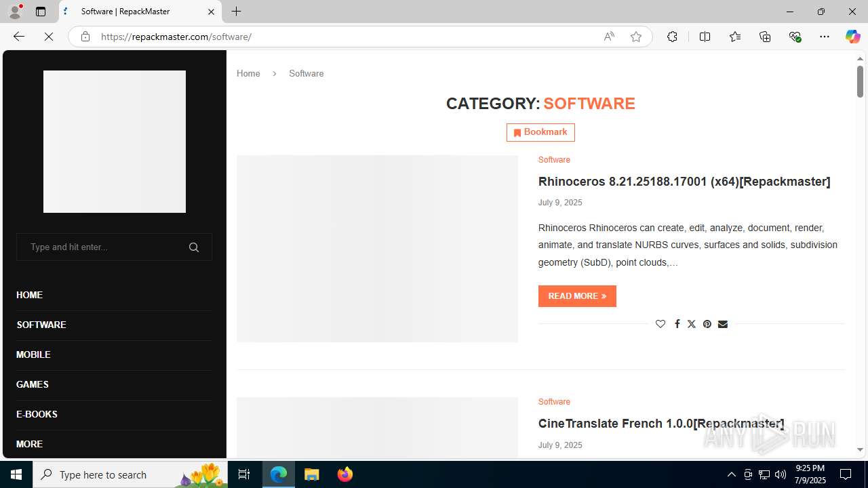868x488 pixels.
Task: Open the Windows Start menu
Action: 16,474
